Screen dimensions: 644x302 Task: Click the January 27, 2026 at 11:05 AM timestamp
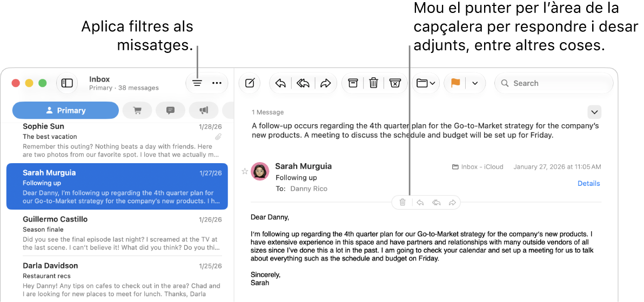[557, 167]
